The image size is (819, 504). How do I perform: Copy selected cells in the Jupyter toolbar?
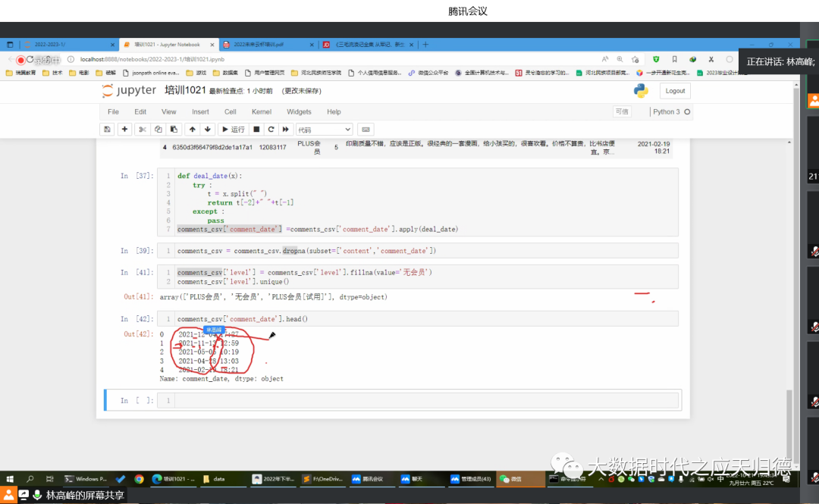point(158,130)
